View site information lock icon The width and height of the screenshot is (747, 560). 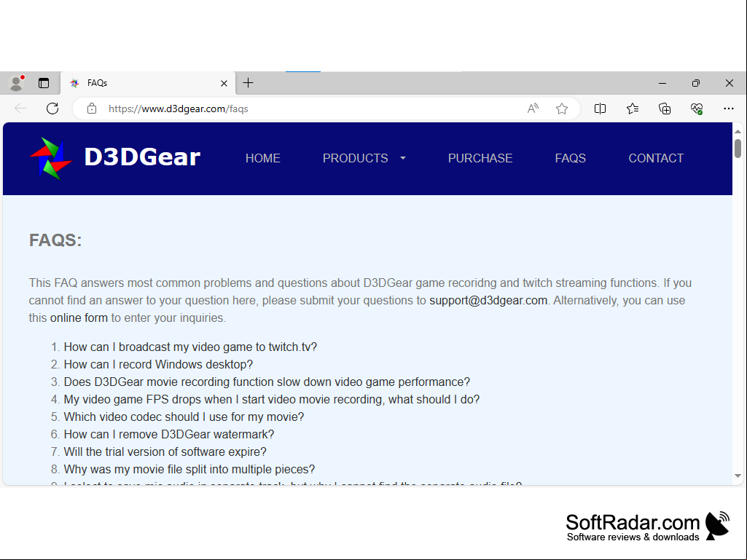92,109
